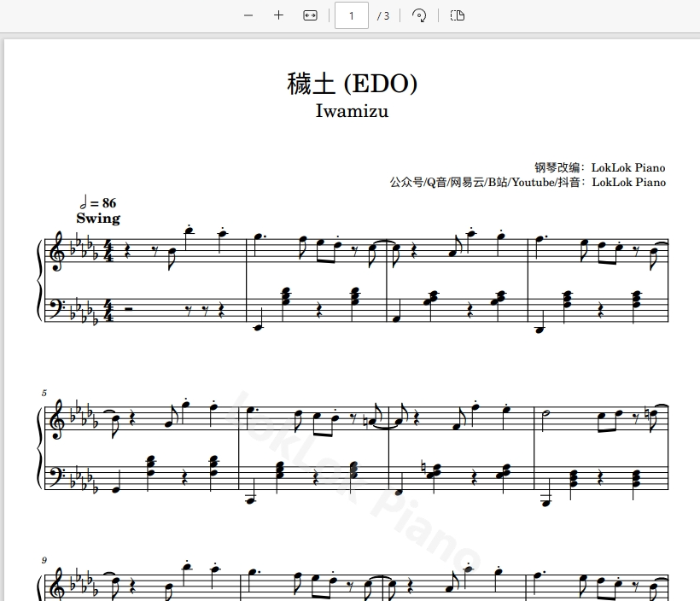This screenshot has height=601, width=700.
Task: Click the current page number field
Action: pyautogui.click(x=352, y=15)
